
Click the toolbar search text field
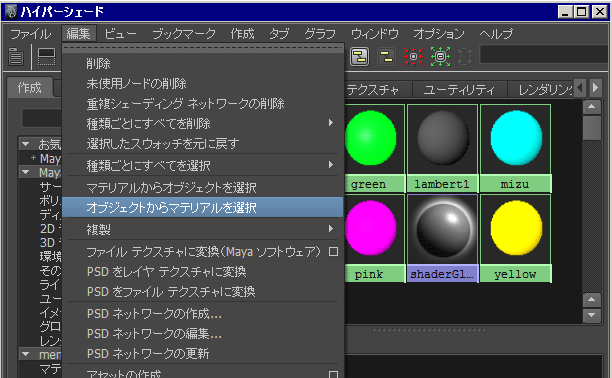tap(544, 54)
